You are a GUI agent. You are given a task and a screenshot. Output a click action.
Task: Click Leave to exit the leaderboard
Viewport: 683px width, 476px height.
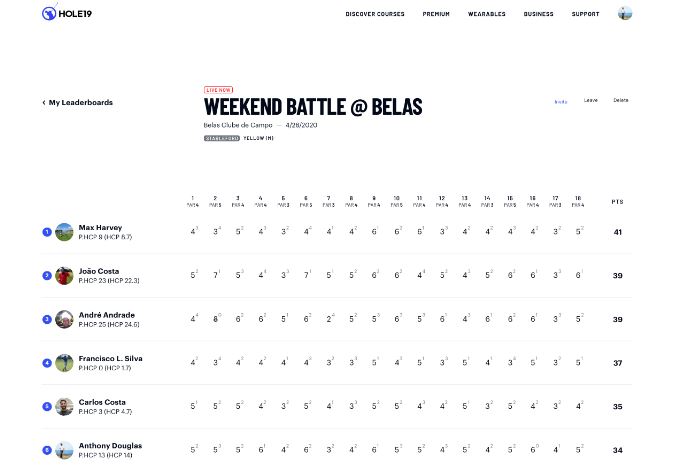click(591, 100)
